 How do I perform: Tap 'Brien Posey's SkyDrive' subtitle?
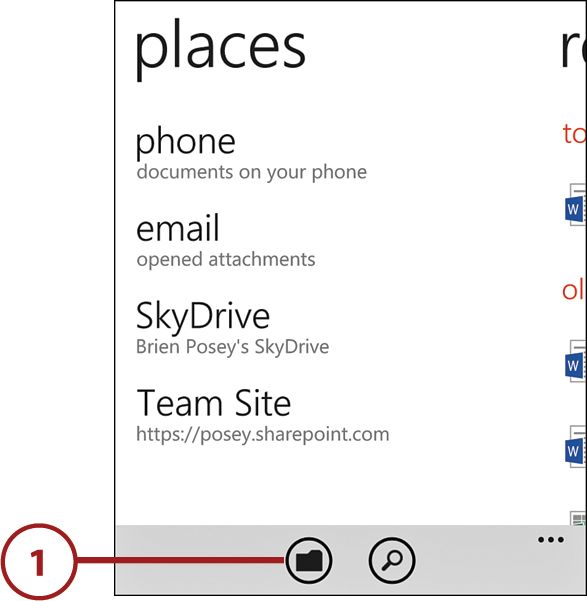click(x=232, y=346)
